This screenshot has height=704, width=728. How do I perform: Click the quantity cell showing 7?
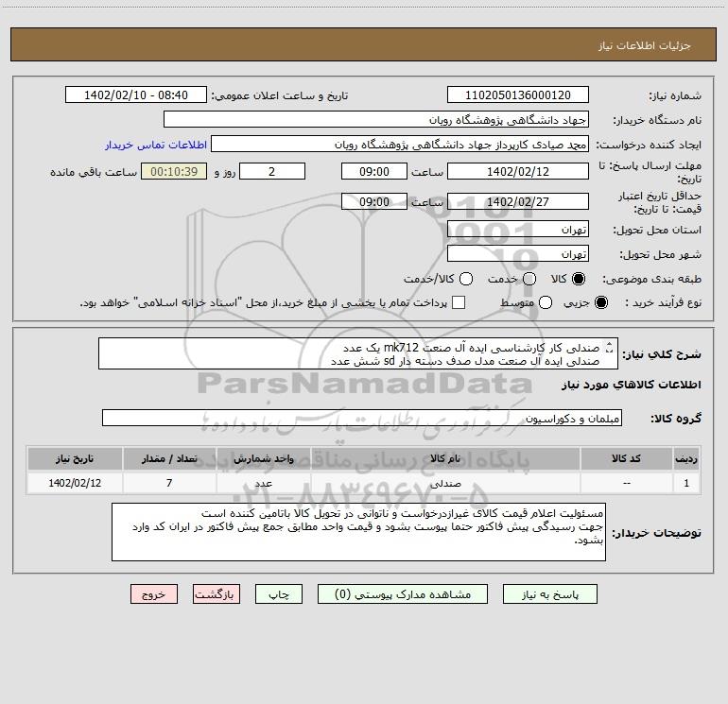(x=169, y=483)
